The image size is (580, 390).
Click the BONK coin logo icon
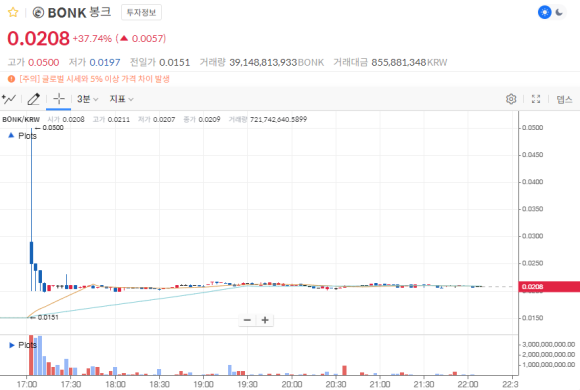[x=38, y=13]
